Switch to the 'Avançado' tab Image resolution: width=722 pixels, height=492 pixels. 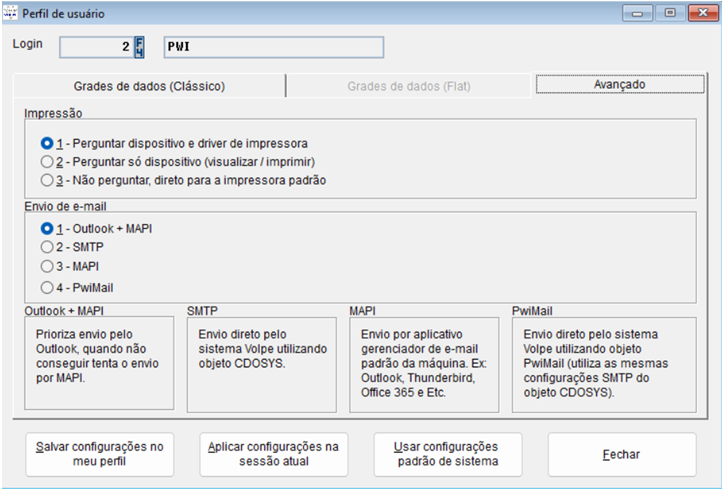[x=620, y=84]
